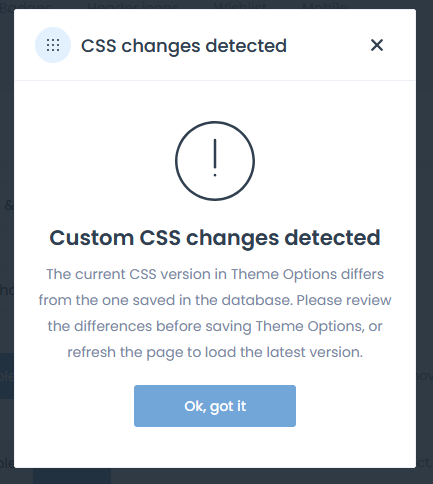Confirm with the Ok, got it button

point(215,406)
